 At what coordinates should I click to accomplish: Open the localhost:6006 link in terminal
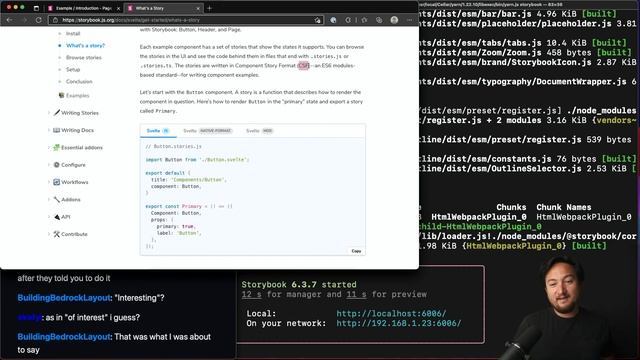click(x=391, y=313)
